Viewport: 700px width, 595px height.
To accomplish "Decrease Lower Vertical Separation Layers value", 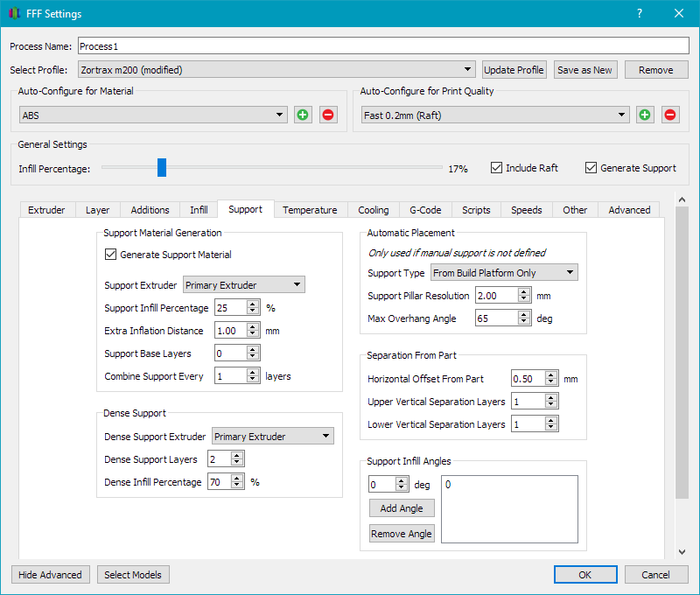I will click(551, 428).
